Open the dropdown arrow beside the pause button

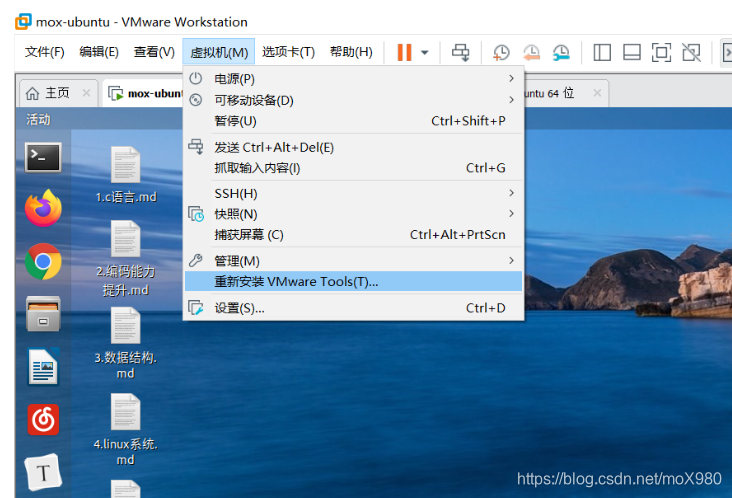pos(424,52)
